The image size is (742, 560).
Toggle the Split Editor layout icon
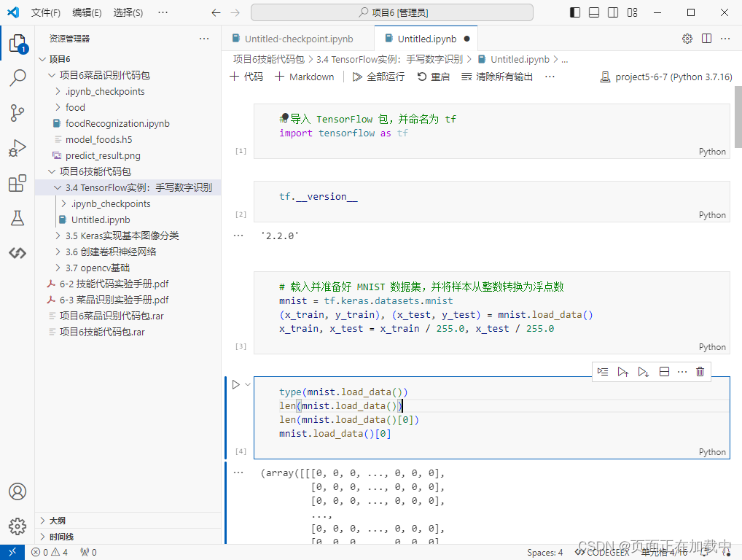[x=708, y=38]
